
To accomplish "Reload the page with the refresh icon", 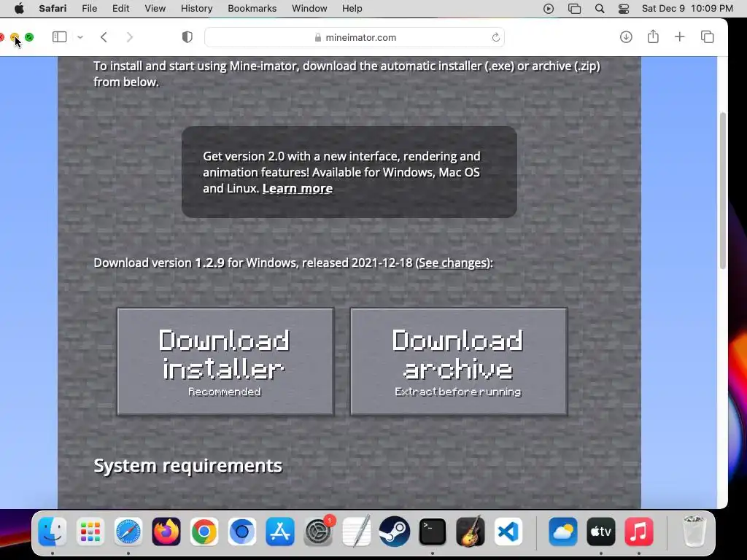I will coord(495,37).
